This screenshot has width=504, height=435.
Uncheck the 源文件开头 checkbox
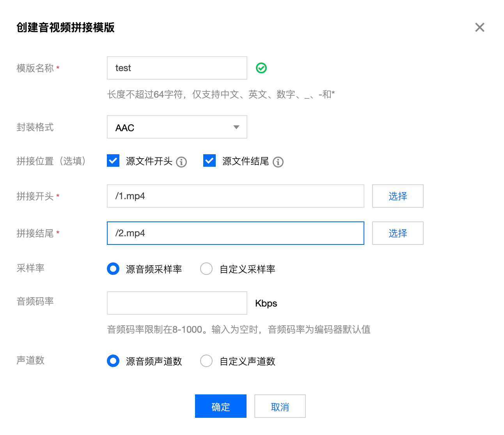pyautogui.click(x=113, y=160)
